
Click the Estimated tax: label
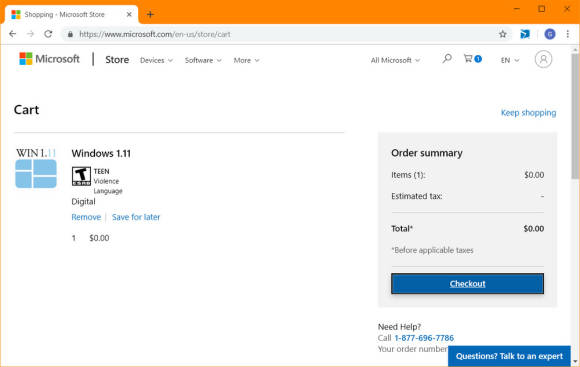(x=417, y=196)
